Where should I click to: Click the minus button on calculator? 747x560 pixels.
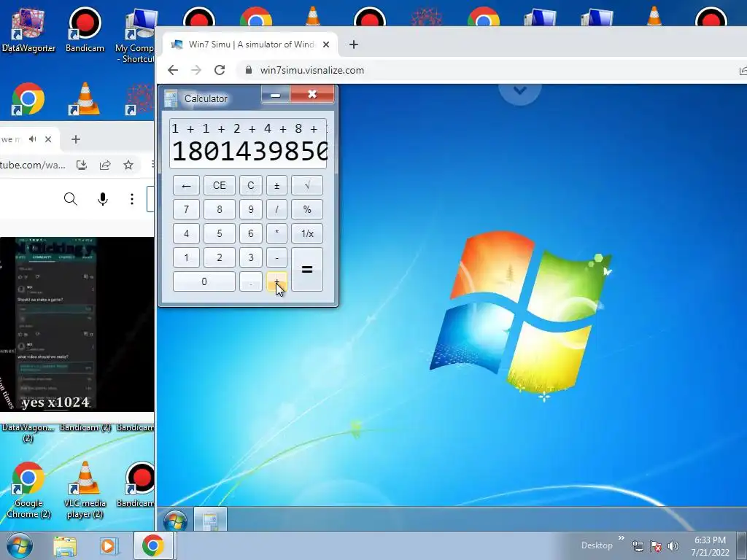click(276, 257)
